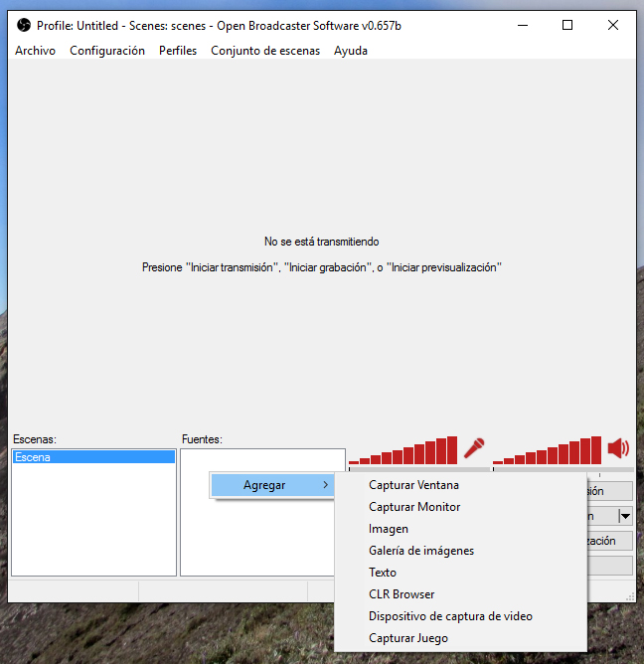Select the Escena item in scenes list
644x664 pixels.
[93, 457]
